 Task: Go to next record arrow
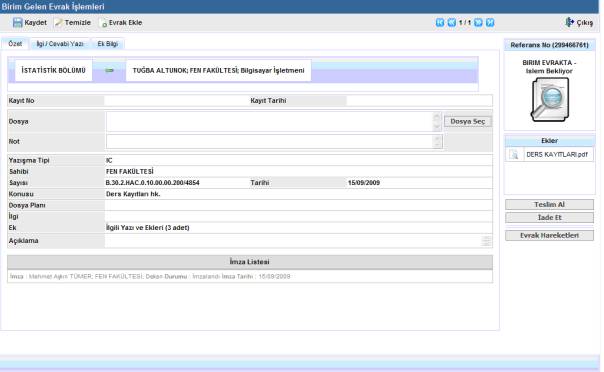pyautogui.click(x=478, y=23)
